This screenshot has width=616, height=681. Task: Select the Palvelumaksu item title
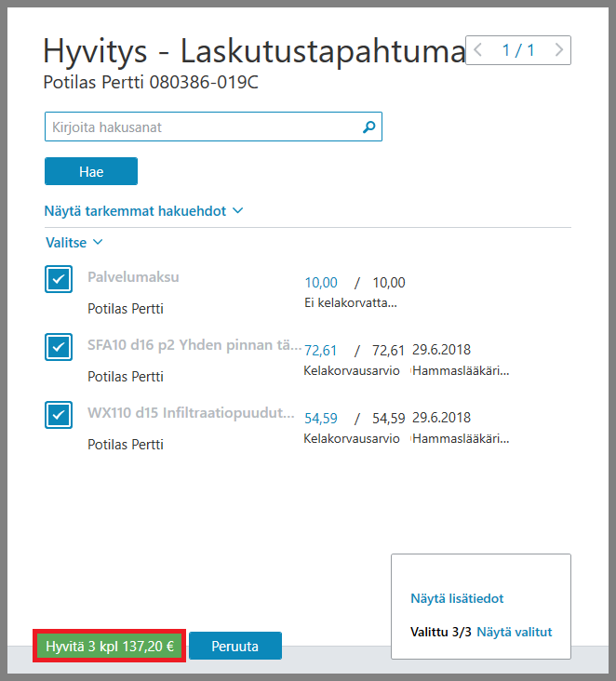pos(133,277)
